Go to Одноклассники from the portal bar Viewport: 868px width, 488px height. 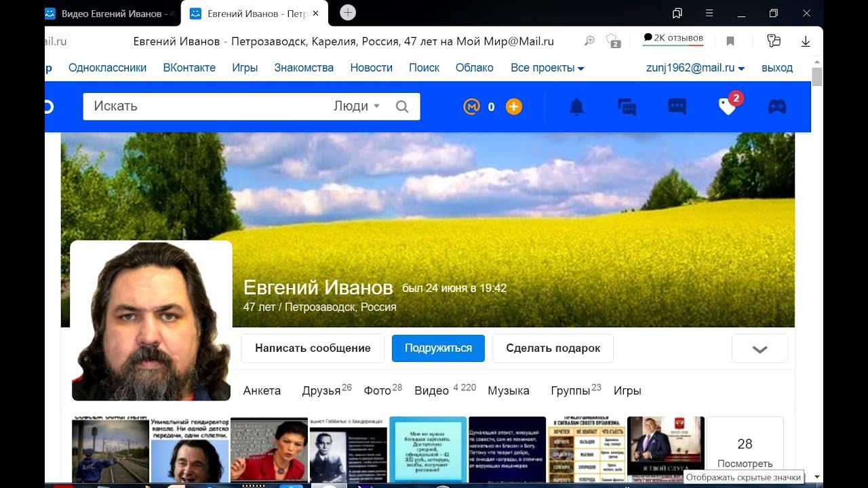107,68
